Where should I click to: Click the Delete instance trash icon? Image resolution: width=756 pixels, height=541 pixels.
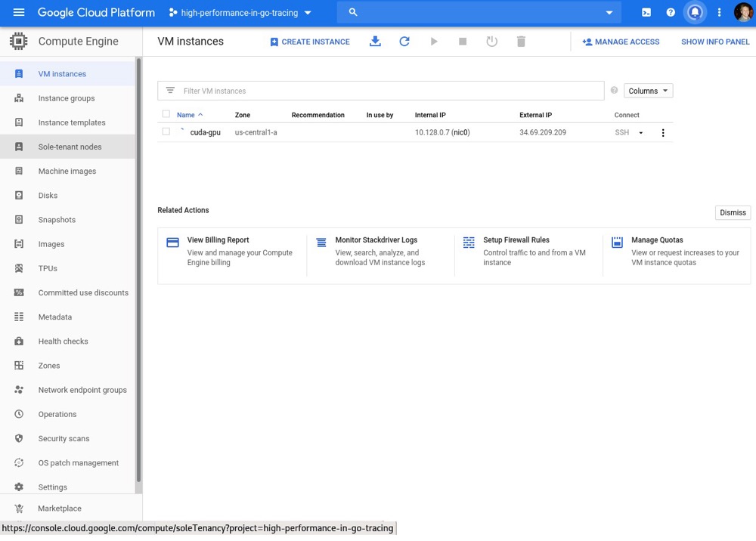click(521, 42)
